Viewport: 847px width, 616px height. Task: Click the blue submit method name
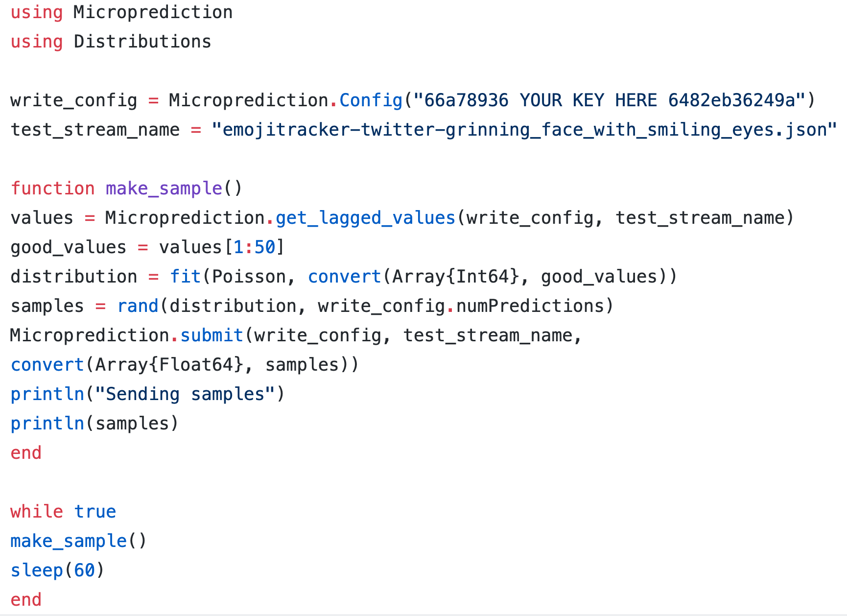212,335
